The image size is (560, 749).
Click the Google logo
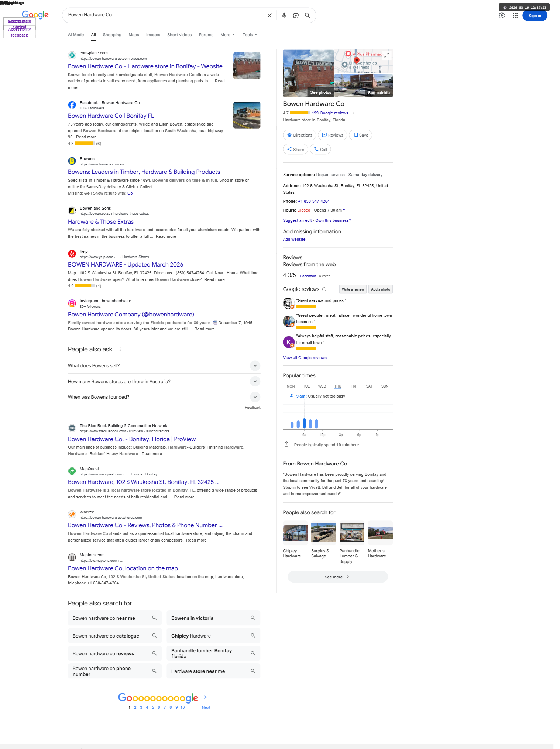tap(35, 15)
